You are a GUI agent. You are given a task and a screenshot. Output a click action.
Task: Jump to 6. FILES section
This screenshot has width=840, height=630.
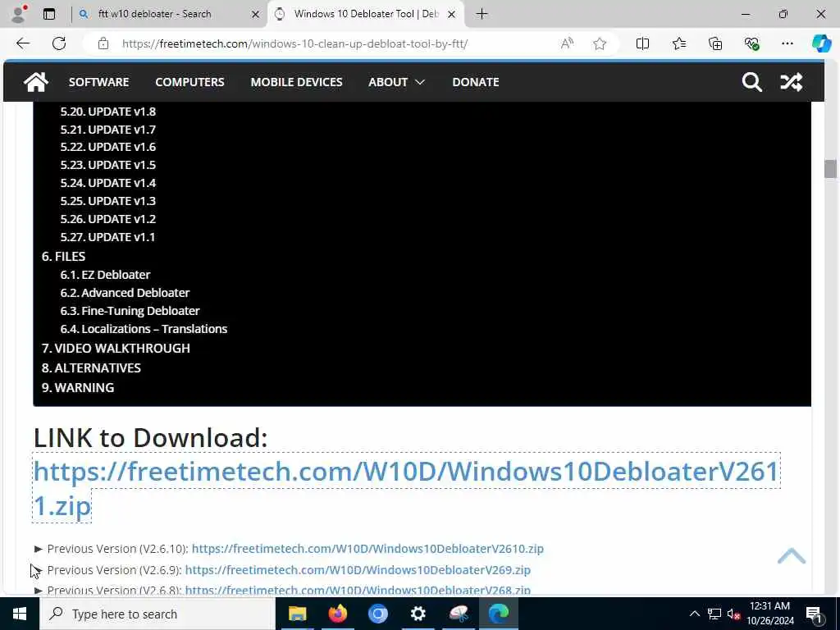(64, 257)
